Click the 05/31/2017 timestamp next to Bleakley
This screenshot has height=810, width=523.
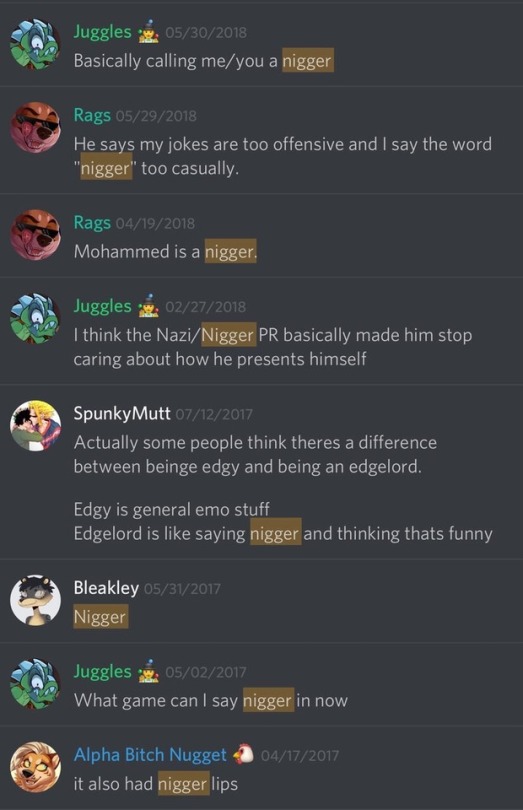(x=182, y=589)
